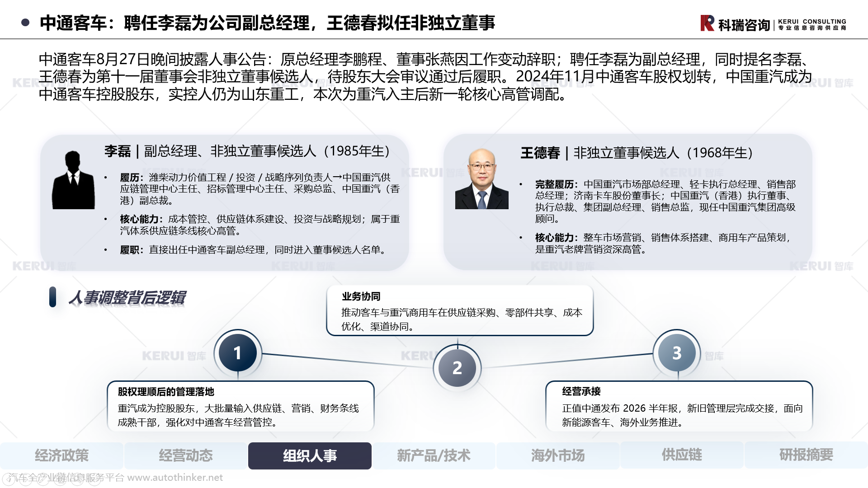This screenshot has height=488, width=868.
Task: Open the 研报摘要 tab
Action: (806, 455)
